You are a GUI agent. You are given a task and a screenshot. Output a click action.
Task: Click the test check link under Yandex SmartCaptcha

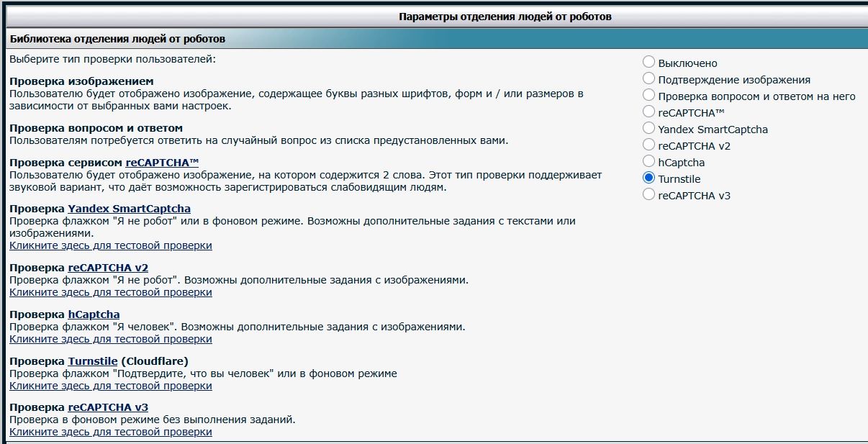110,245
